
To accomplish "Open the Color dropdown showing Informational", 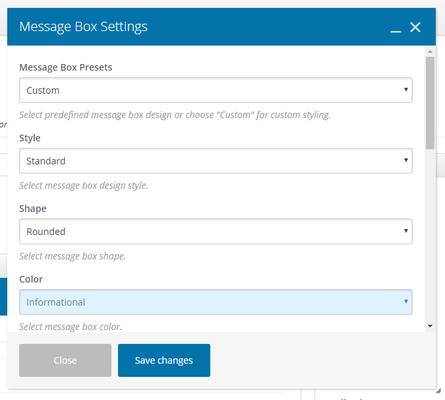I will point(216,302).
